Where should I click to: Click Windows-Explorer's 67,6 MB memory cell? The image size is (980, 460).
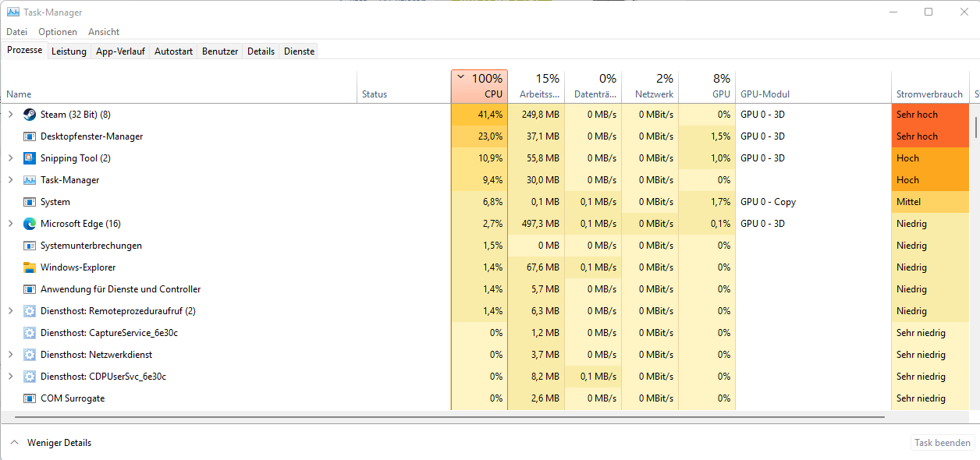[x=536, y=267]
